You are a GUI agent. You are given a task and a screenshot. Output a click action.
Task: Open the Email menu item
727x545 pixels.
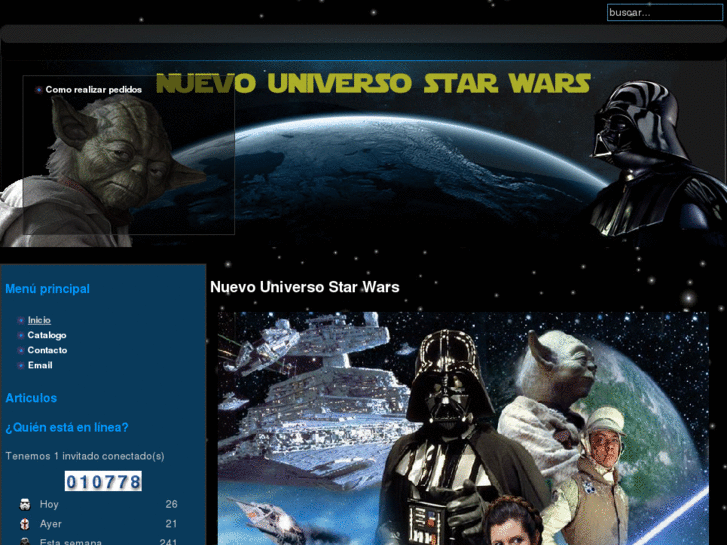tap(40, 365)
